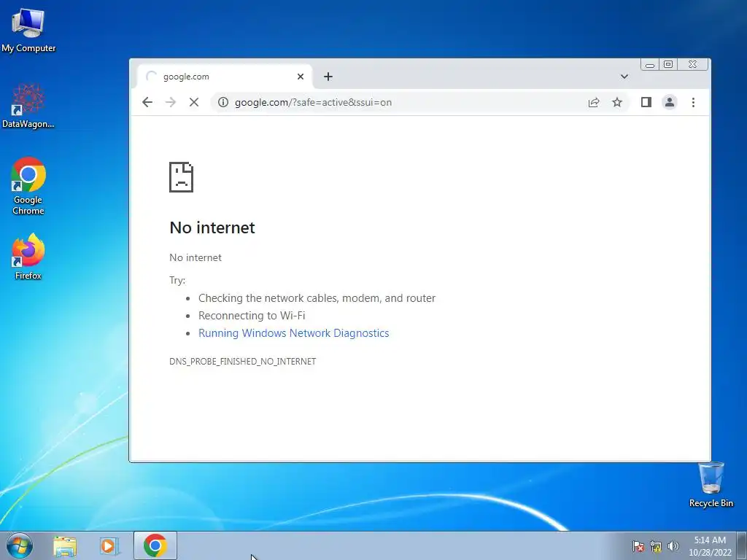Select the google.com tab
Image resolution: width=747 pixels, height=560 pixels.
pos(225,77)
